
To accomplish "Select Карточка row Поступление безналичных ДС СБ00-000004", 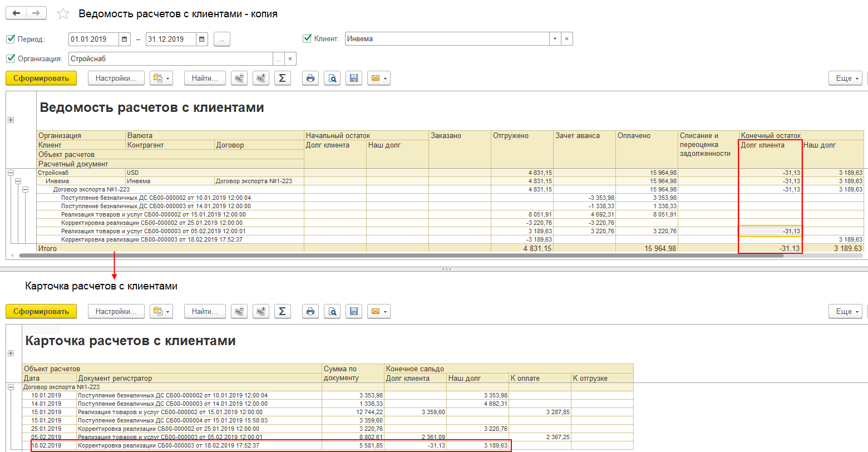I will click(328, 420).
